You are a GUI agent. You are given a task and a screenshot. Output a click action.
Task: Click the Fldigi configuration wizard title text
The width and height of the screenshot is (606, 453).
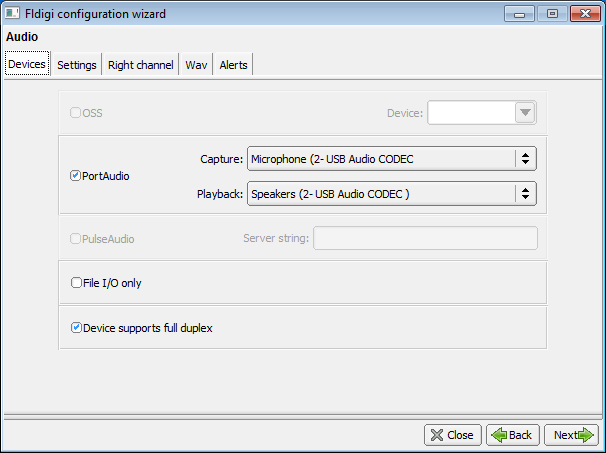pyautogui.click(x=95, y=14)
